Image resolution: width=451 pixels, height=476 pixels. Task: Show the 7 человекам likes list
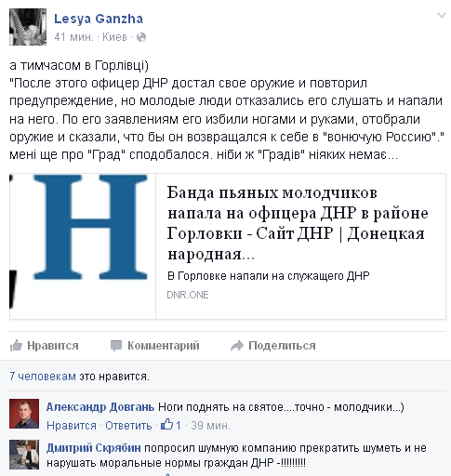[x=43, y=377]
